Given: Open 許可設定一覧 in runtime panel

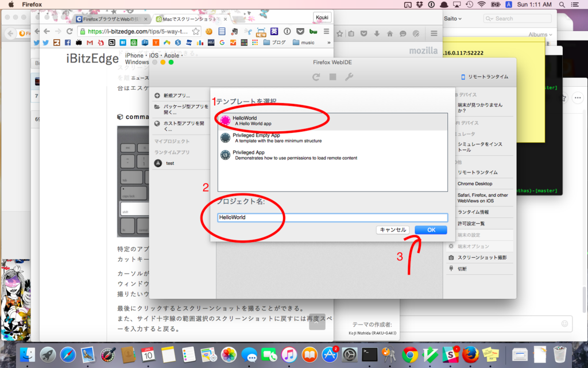Looking at the screenshot, I should pos(471,224).
